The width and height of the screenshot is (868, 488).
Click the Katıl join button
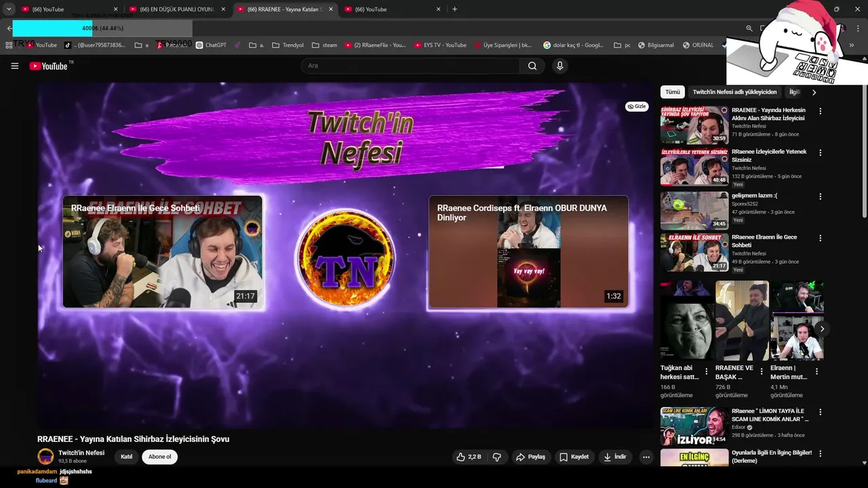pyautogui.click(x=127, y=457)
